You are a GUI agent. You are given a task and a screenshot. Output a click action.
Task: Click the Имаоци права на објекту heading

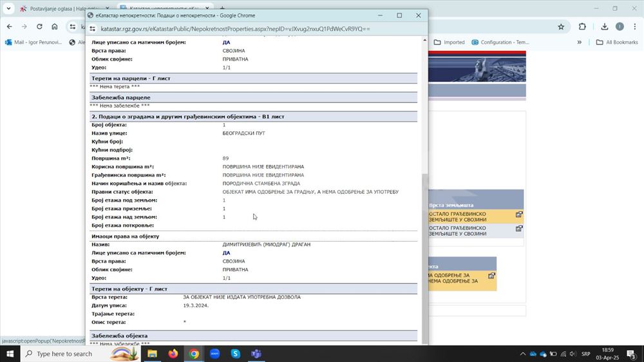click(126, 236)
